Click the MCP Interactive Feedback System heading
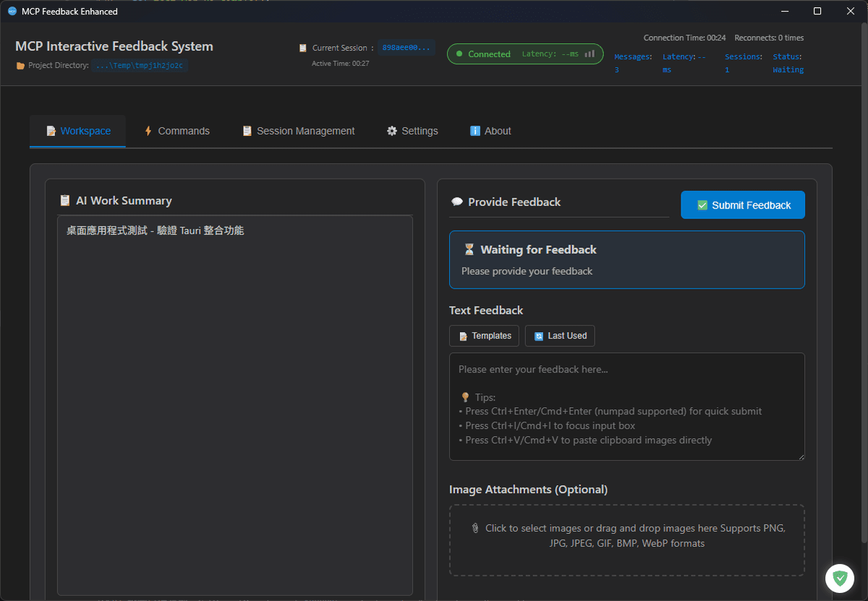Screen dimensions: 868x601 (x=114, y=46)
